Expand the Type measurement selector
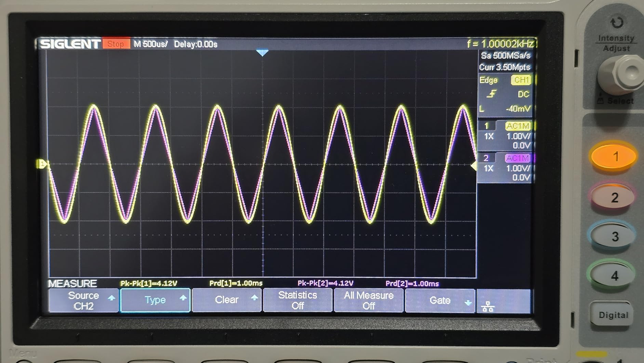The image size is (644, 363). click(155, 300)
